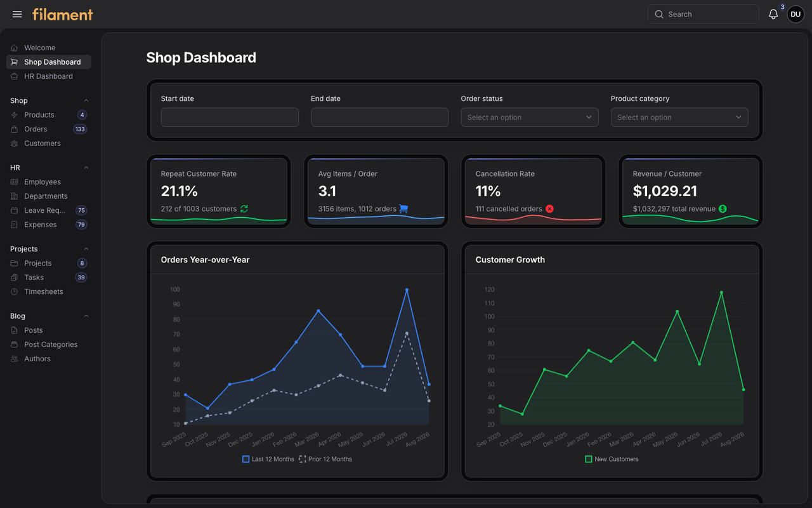Click the Welcome home icon

point(15,48)
